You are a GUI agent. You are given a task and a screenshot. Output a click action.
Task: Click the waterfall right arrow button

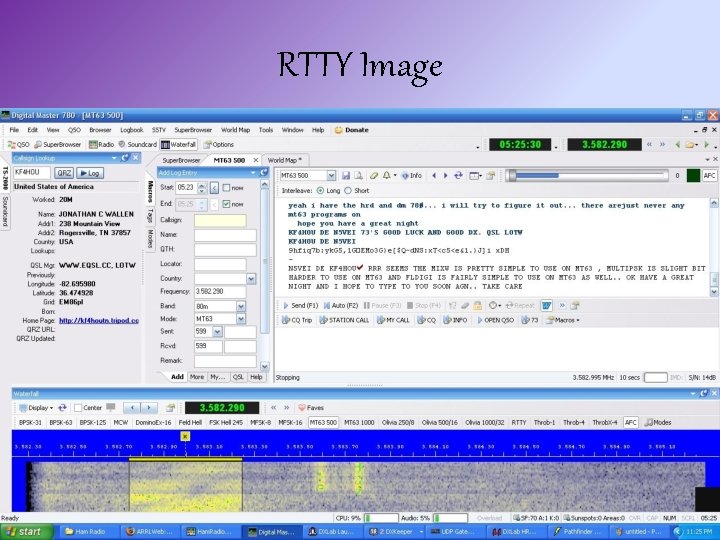tap(149, 407)
